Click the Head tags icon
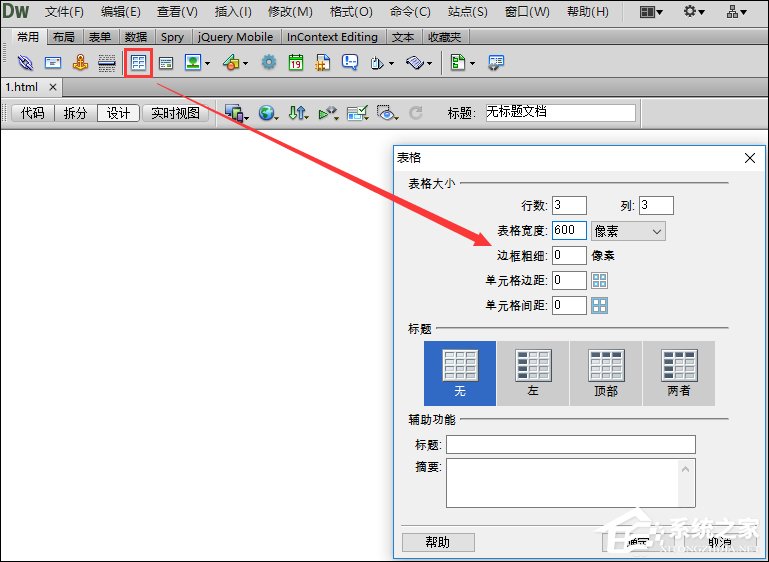The width and height of the screenshot is (769, 562). [376, 63]
